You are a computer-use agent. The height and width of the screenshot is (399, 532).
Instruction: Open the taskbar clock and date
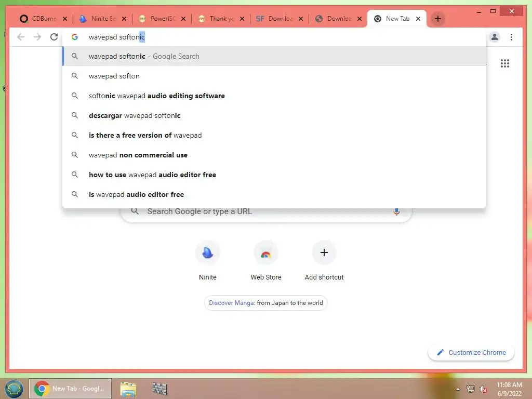pos(509,389)
